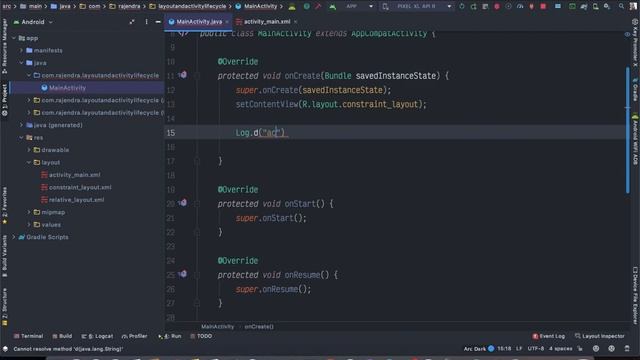Select relative_layout.xml in project tree
Image resolution: width=640 pixels, height=360 pixels.
point(72,200)
